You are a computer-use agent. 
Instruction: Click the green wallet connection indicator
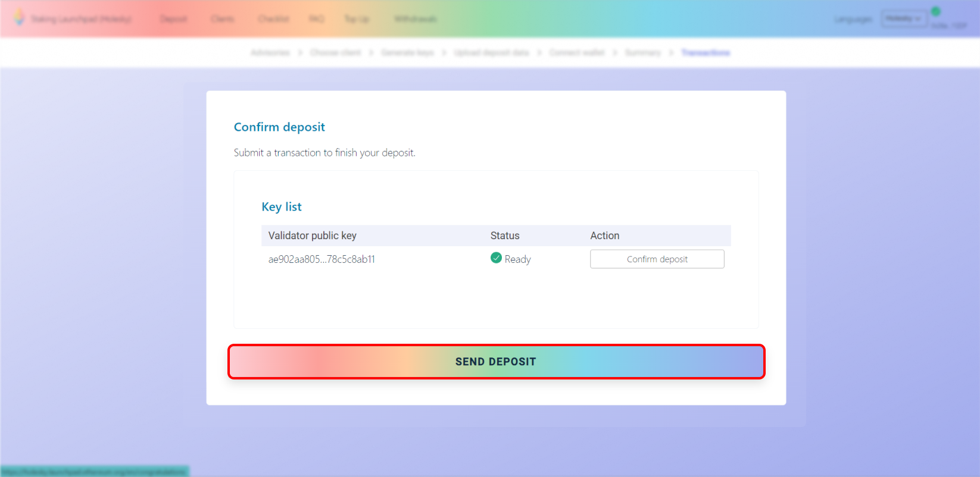point(935,11)
